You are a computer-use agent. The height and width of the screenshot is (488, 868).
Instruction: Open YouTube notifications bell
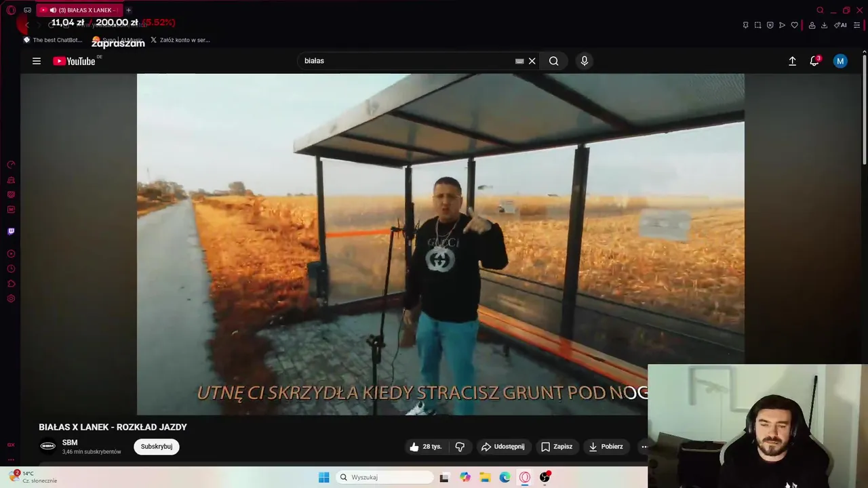[x=814, y=61]
